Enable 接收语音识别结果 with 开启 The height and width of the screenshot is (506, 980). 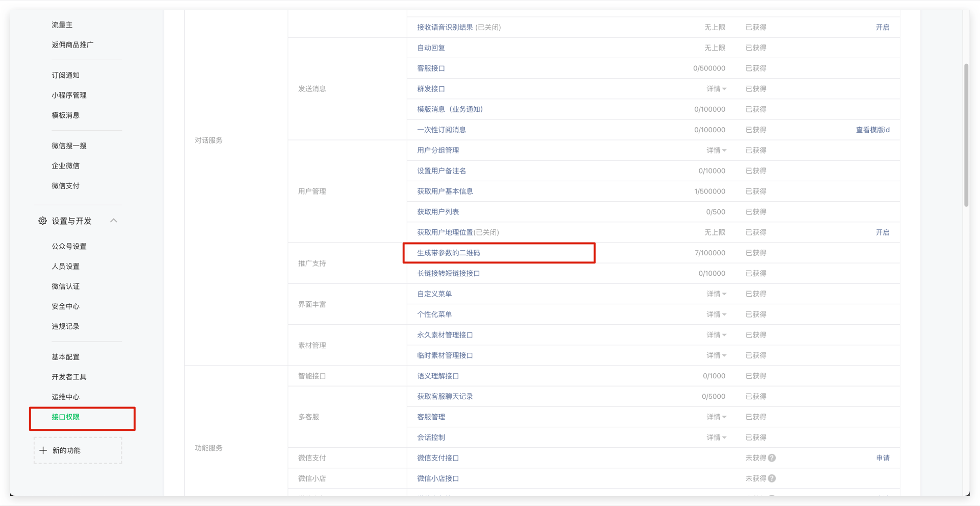(x=882, y=28)
